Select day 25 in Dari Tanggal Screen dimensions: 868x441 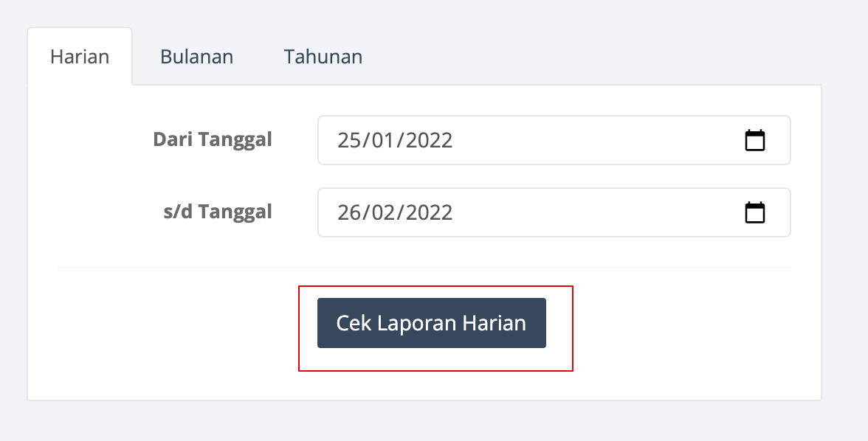(348, 141)
